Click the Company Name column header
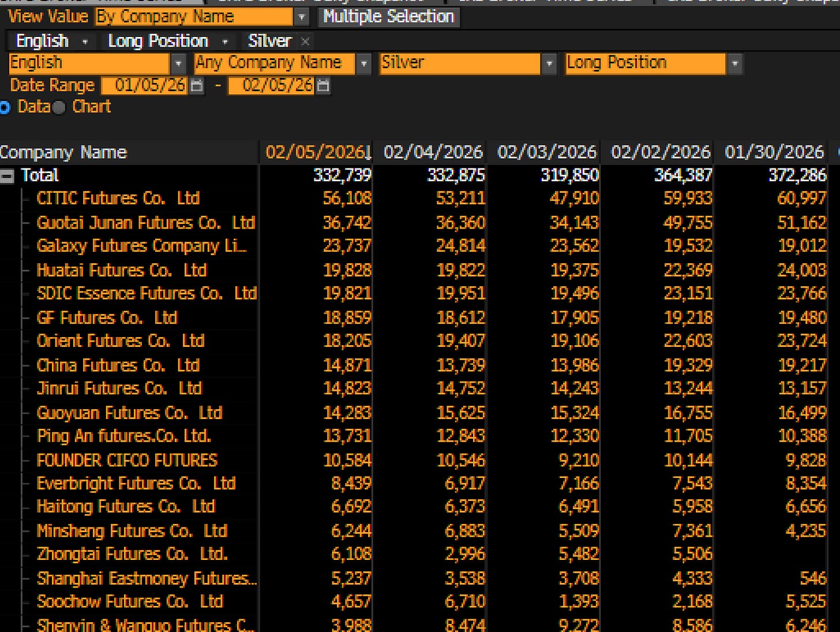This screenshot has width=840, height=632. click(x=129, y=152)
